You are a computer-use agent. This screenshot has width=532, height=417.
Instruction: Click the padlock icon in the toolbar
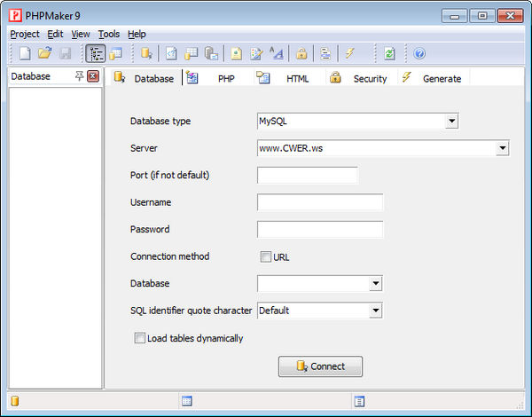pyautogui.click(x=301, y=54)
